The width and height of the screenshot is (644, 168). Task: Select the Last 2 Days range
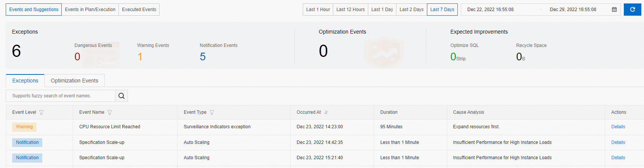[411, 10]
